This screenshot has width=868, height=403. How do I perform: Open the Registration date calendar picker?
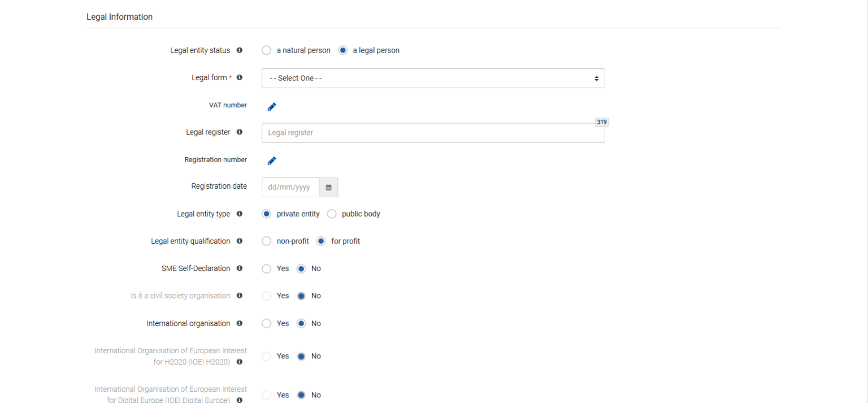(x=328, y=188)
